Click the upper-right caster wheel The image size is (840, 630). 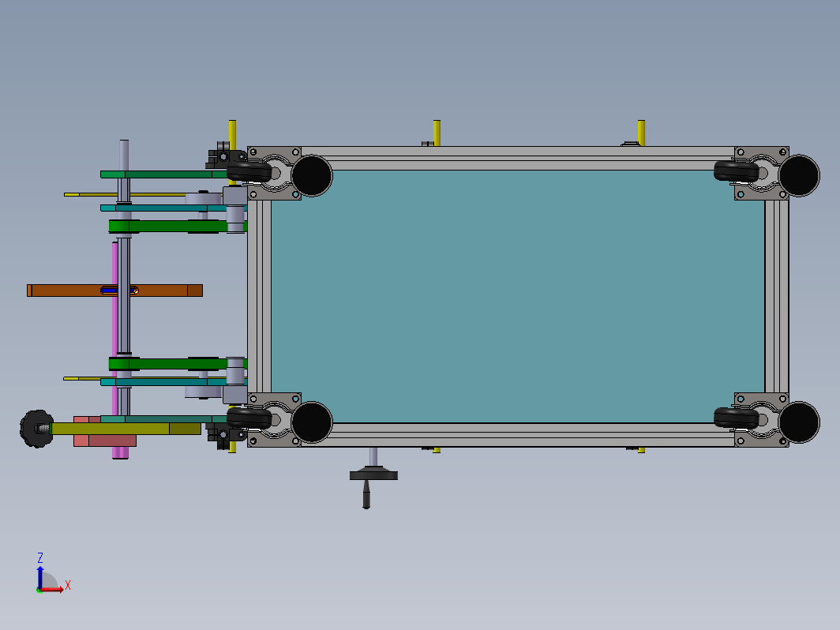736,171
